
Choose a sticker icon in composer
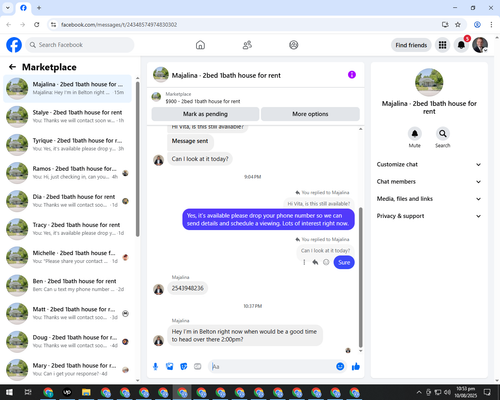click(x=184, y=367)
